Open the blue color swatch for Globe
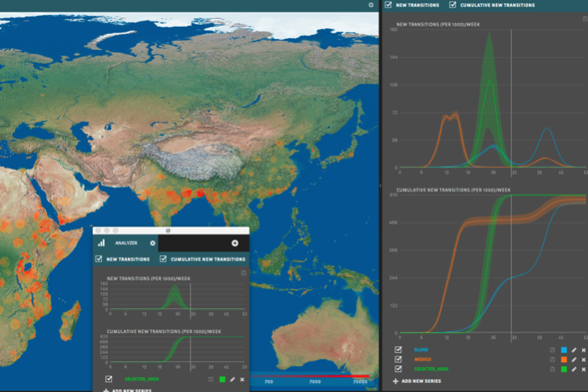The height and width of the screenshot is (392, 588). point(563,350)
